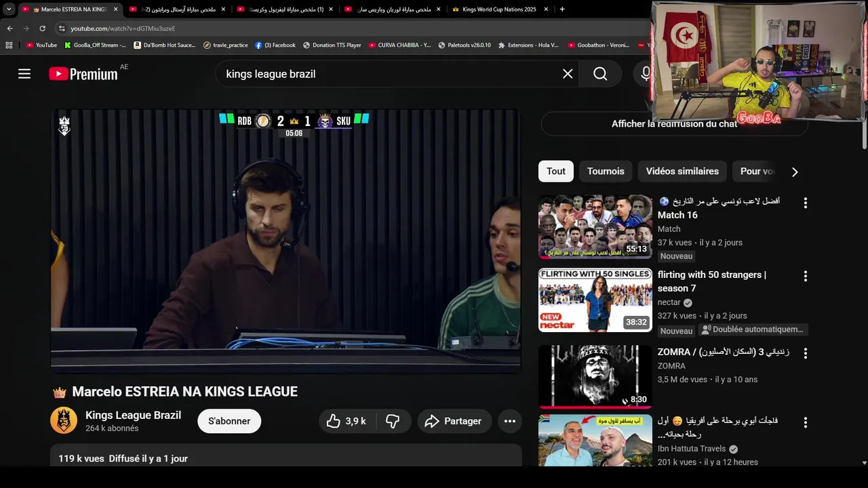Switch to Marcelo ESTREIA NA KINGS tab

(x=70, y=9)
